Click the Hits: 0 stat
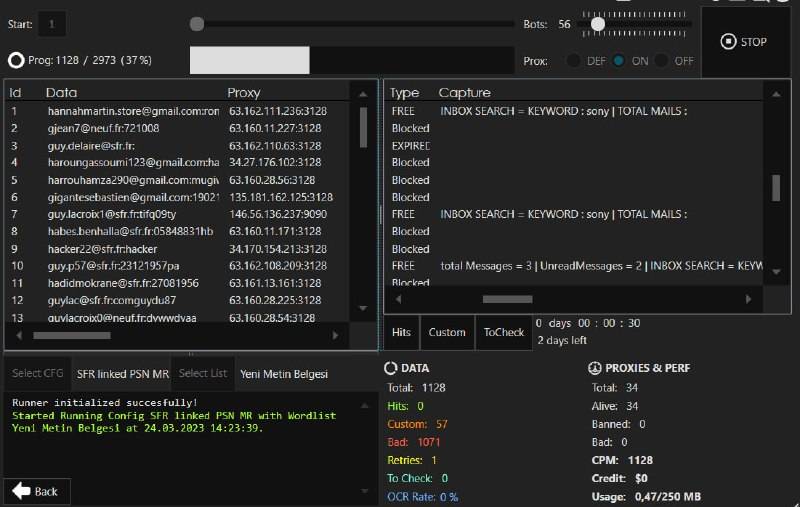 406,406
